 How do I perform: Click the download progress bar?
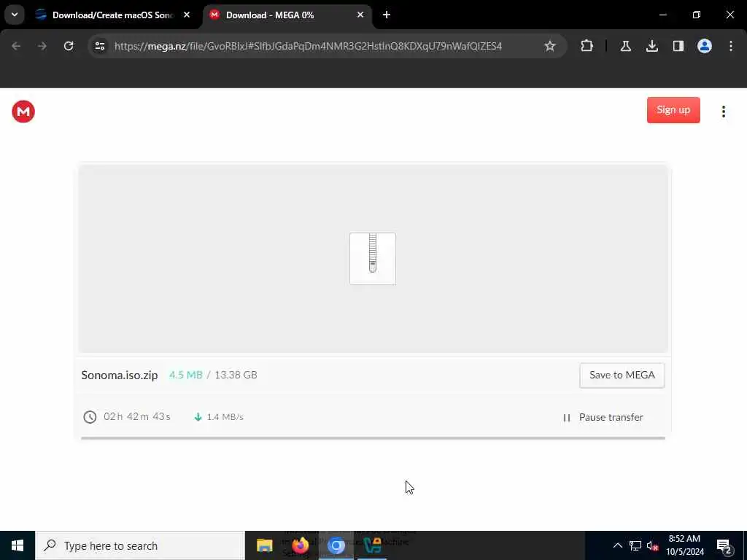click(373, 437)
